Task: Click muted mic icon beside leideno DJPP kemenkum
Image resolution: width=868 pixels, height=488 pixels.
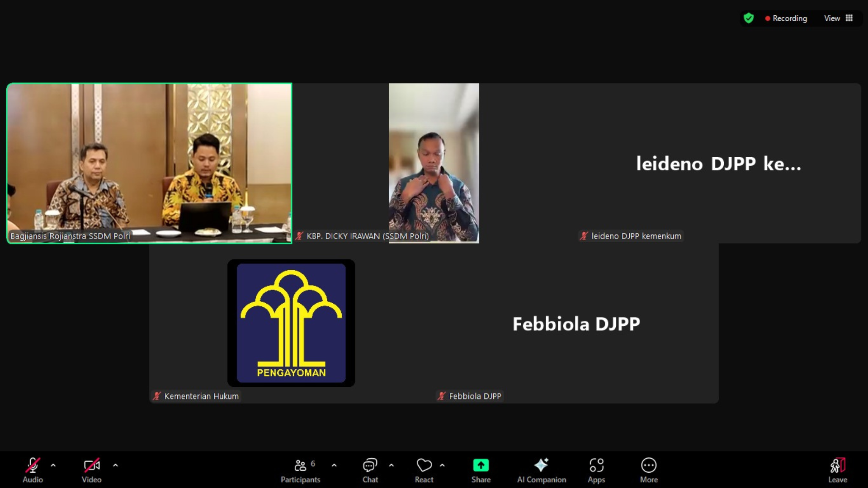Action: 584,236
